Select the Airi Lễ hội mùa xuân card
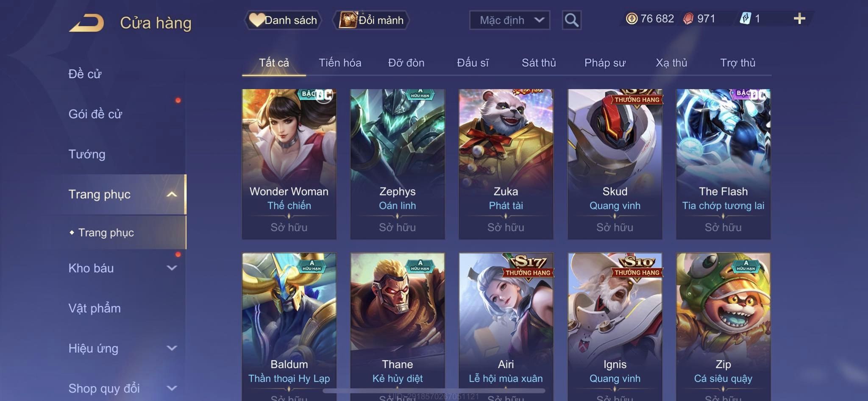Image resolution: width=868 pixels, height=401 pixels. [x=506, y=326]
